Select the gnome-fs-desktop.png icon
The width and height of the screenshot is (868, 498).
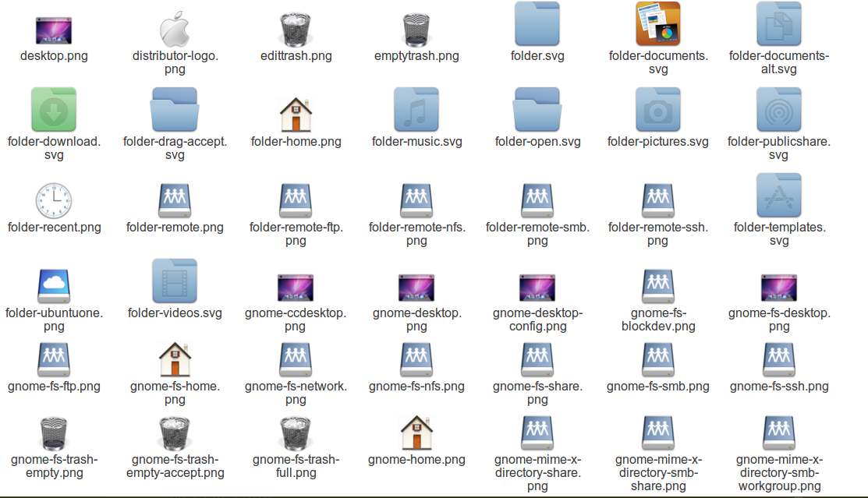(x=779, y=288)
